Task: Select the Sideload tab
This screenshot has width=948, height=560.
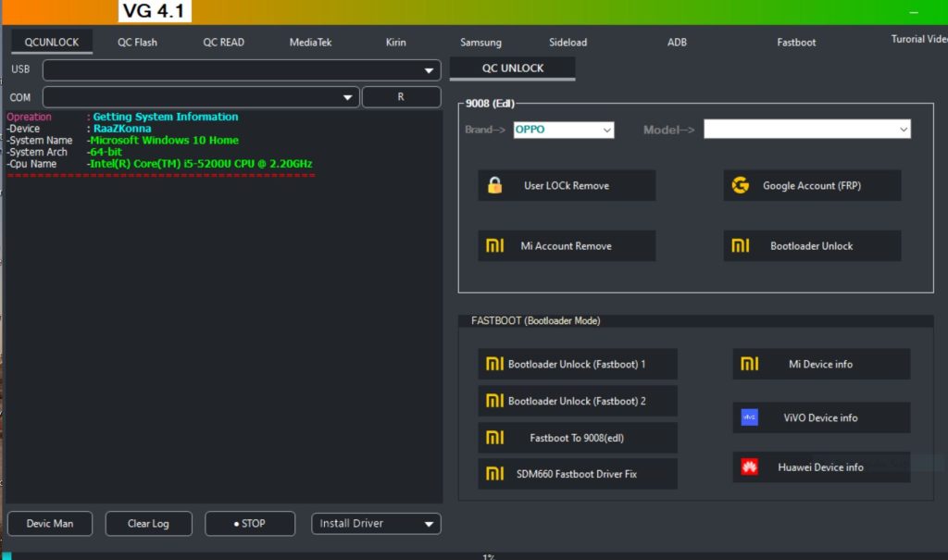Action: (x=568, y=43)
